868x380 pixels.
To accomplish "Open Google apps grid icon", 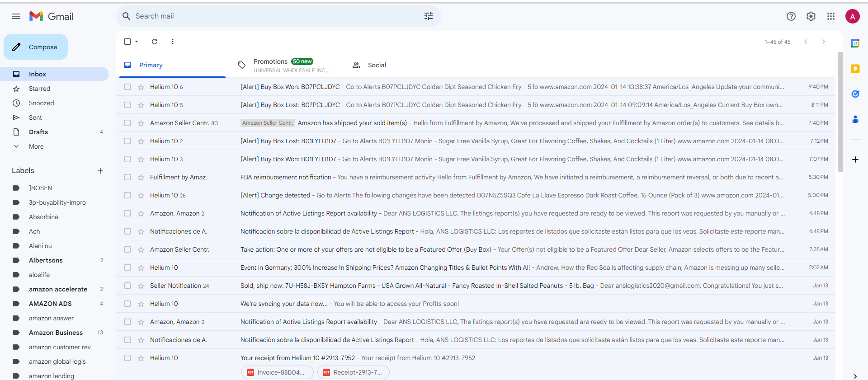I will click(x=831, y=16).
